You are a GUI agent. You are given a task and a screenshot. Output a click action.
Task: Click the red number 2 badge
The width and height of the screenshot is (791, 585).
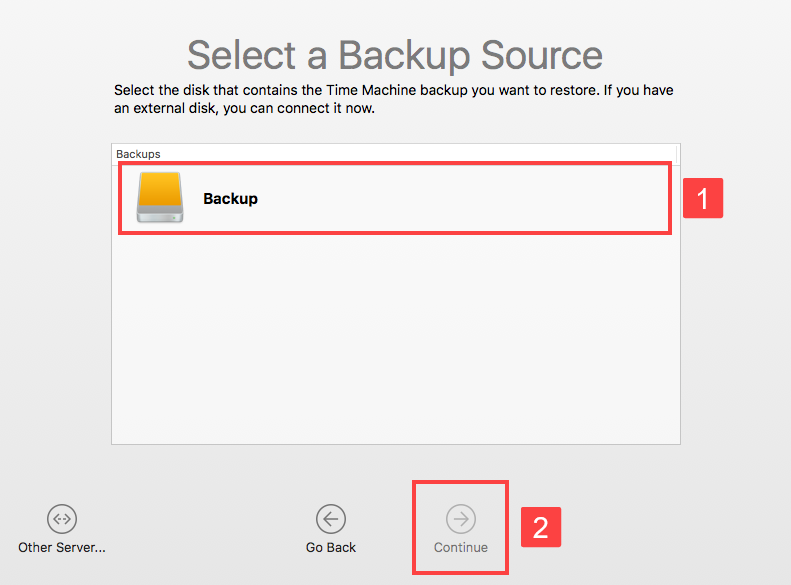point(540,527)
